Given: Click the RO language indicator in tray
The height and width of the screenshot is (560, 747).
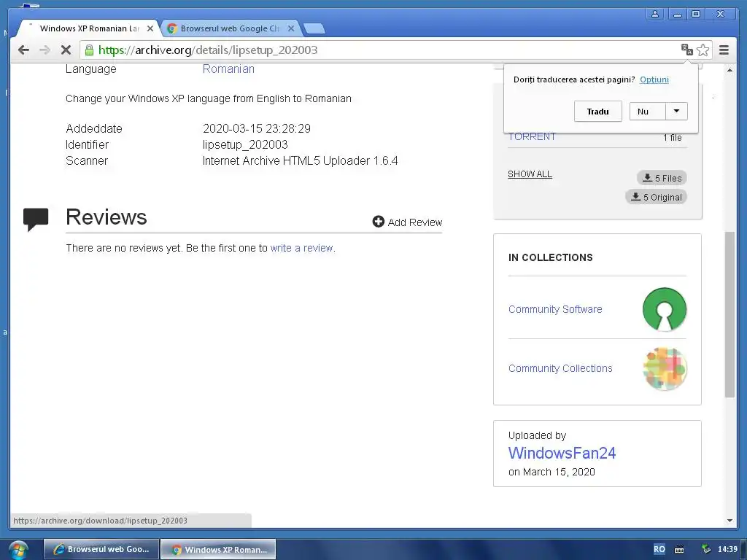Looking at the screenshot, I should pyautogui.click(x=659, y=549).
